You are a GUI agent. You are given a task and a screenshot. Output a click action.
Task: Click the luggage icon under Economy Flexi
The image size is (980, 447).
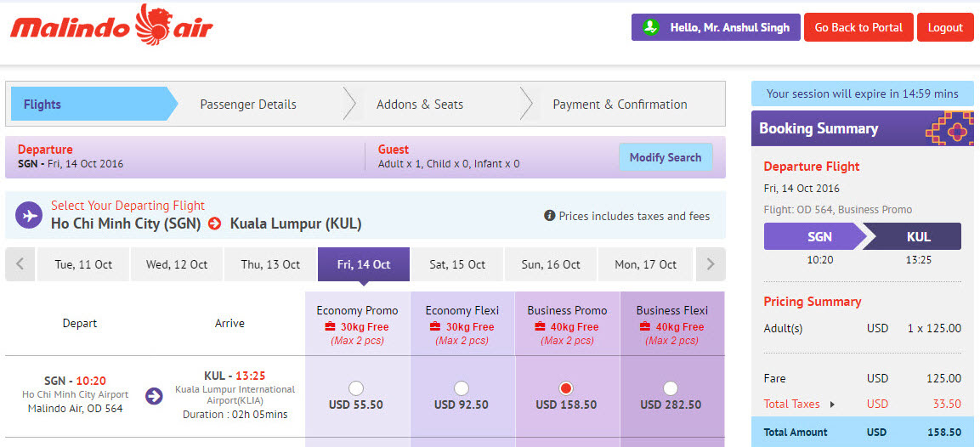[x=435, y=326]
